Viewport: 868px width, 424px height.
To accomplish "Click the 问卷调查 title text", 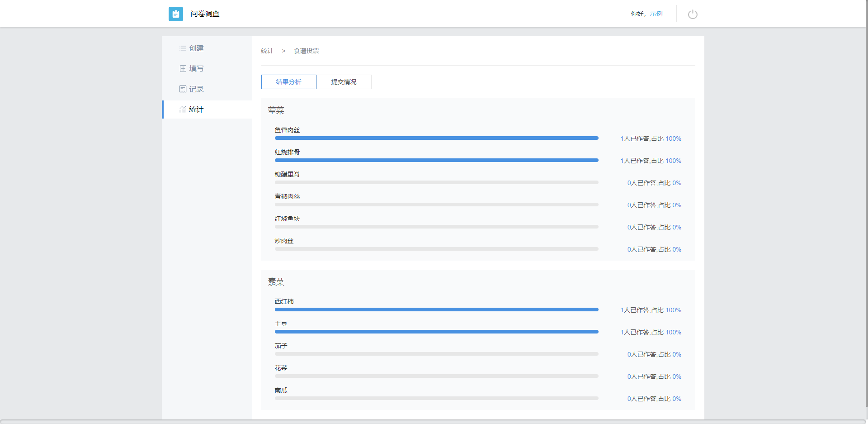I will tap(205, 14).
